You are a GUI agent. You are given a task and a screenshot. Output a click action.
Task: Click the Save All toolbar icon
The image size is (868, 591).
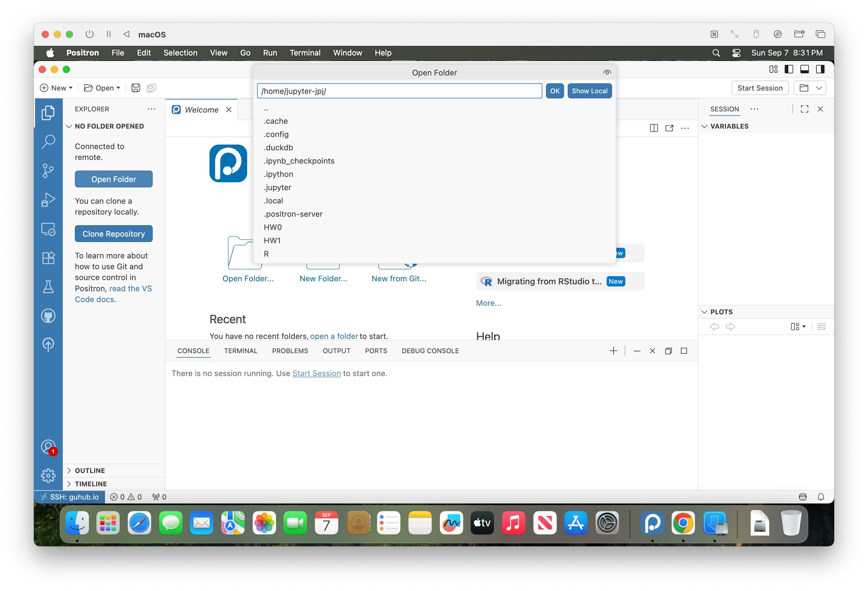[151, 88]
